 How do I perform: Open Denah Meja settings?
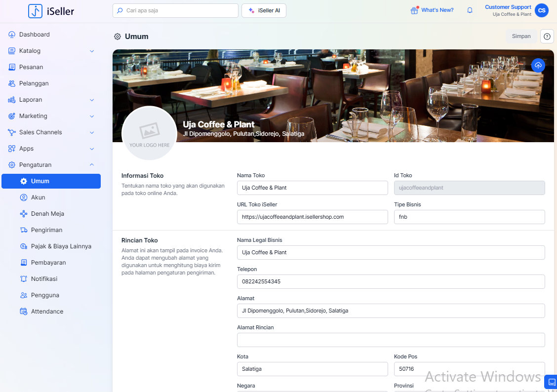tap(47, 214)
